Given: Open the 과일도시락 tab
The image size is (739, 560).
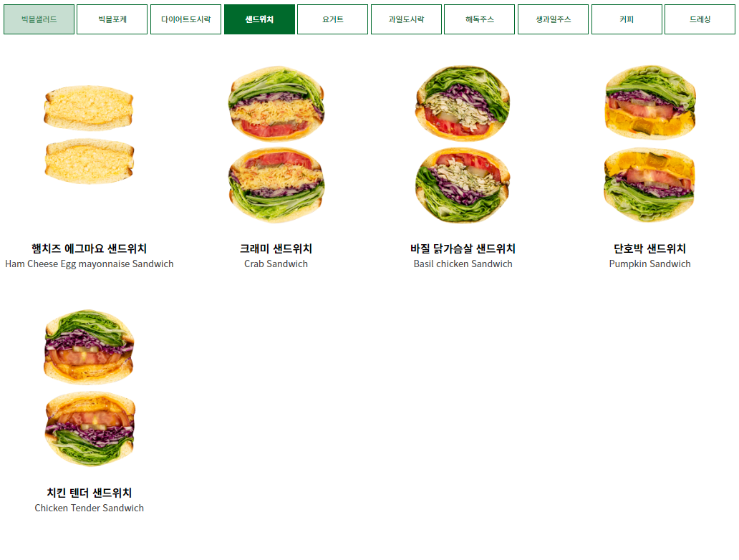Looking at the screenshot, I should (x=406, y=19).
